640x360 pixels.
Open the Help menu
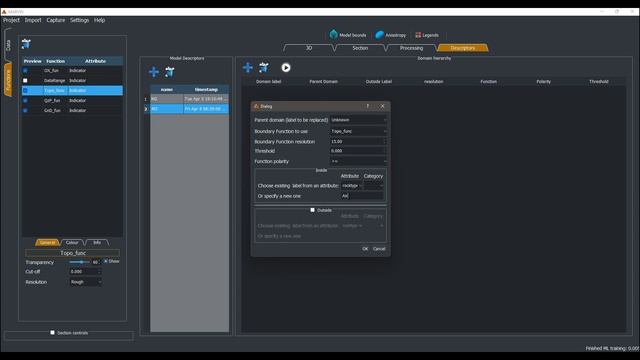point(100,20)
